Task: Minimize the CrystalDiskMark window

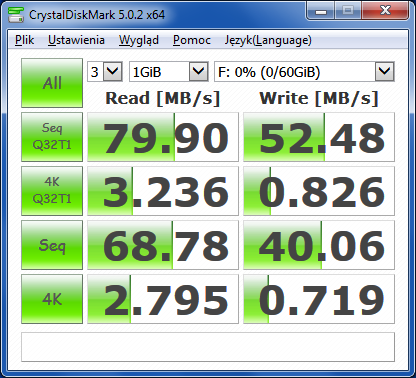Action: click(x=321, y=11)
